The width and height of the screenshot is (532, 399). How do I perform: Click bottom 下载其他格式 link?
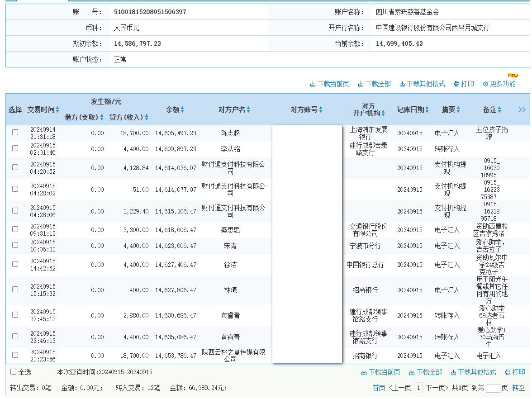pyautogui.click(x=473, y=372)
